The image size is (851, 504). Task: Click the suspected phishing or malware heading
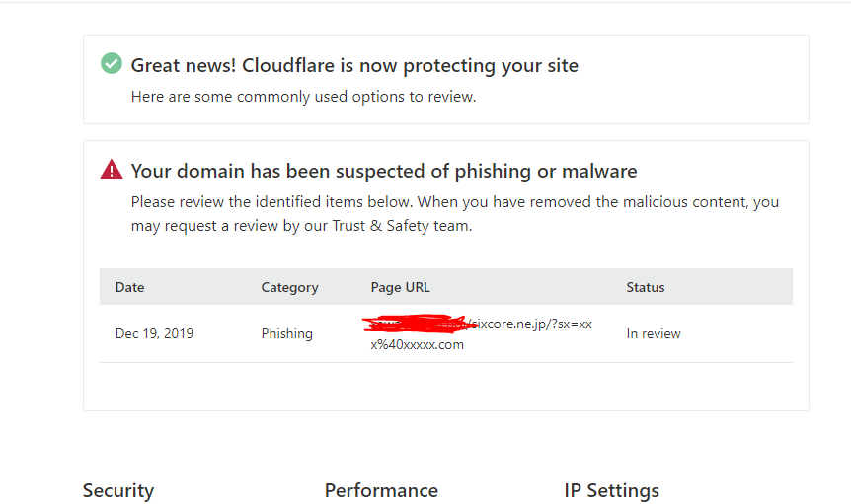(384, 172)
